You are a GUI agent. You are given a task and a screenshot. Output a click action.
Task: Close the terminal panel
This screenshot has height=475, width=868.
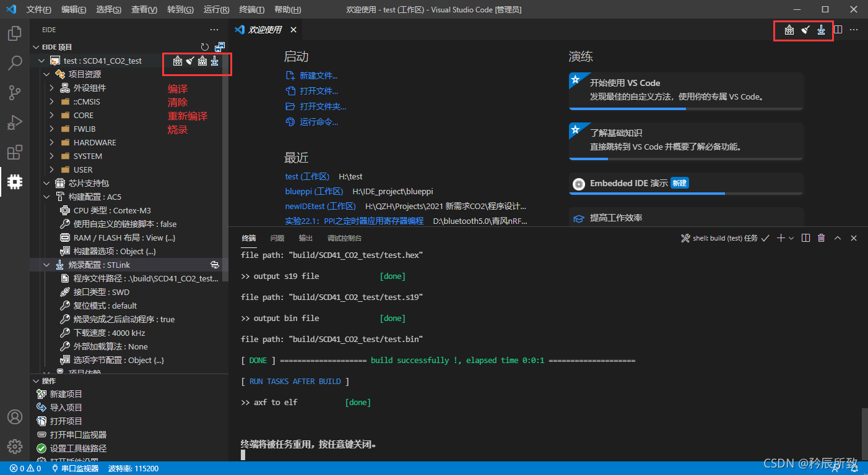(x=854, y=238)
